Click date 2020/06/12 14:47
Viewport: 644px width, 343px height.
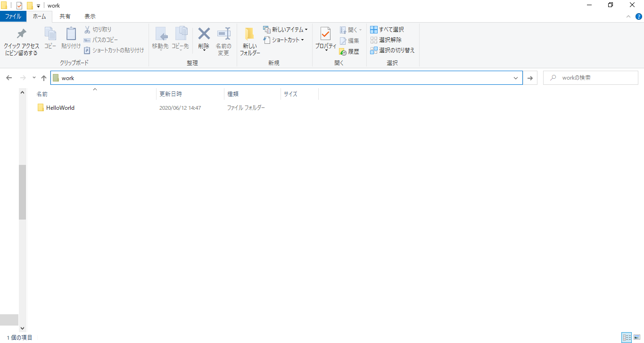[180, 108]
